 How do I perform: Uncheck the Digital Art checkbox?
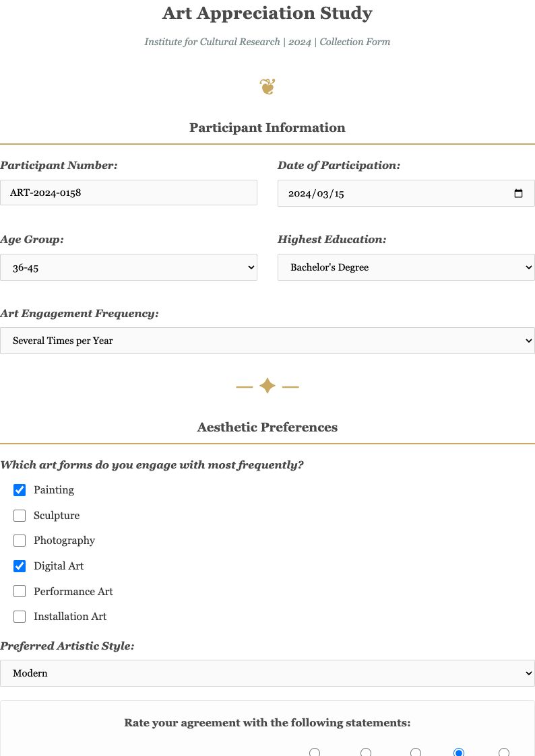[x=20, y=566]
